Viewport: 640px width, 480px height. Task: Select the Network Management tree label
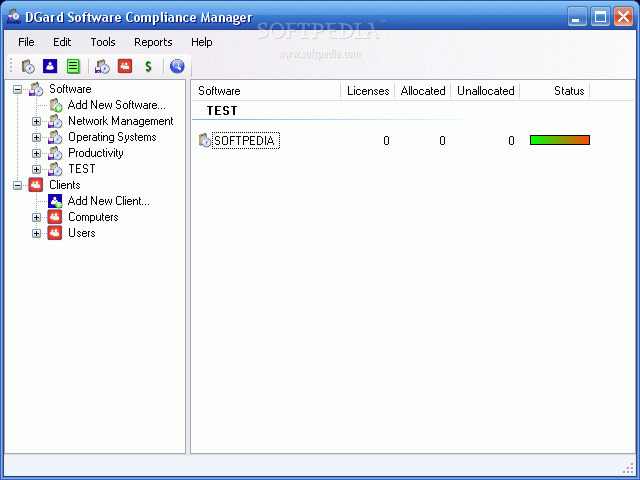pyautogui.click(x=121, y=121)
